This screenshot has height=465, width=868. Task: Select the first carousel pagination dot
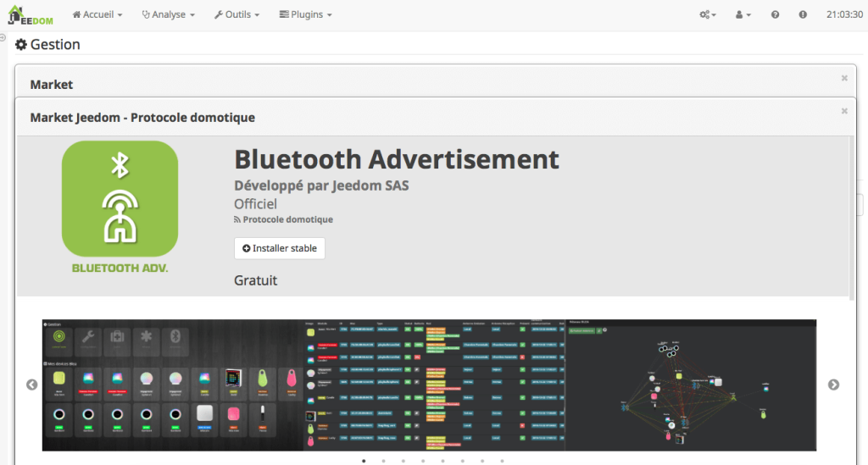[364, 462]
